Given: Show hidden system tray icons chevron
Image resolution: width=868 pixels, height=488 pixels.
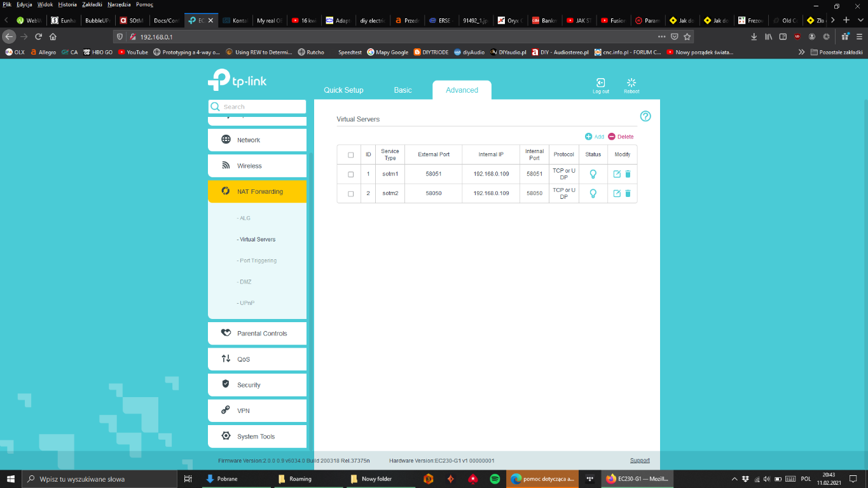Looking at the screenshot, I should click(x=734, y=478).
